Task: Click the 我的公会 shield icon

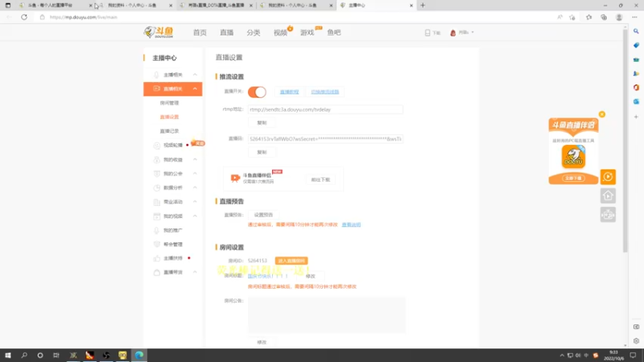Action: [156, 174]
